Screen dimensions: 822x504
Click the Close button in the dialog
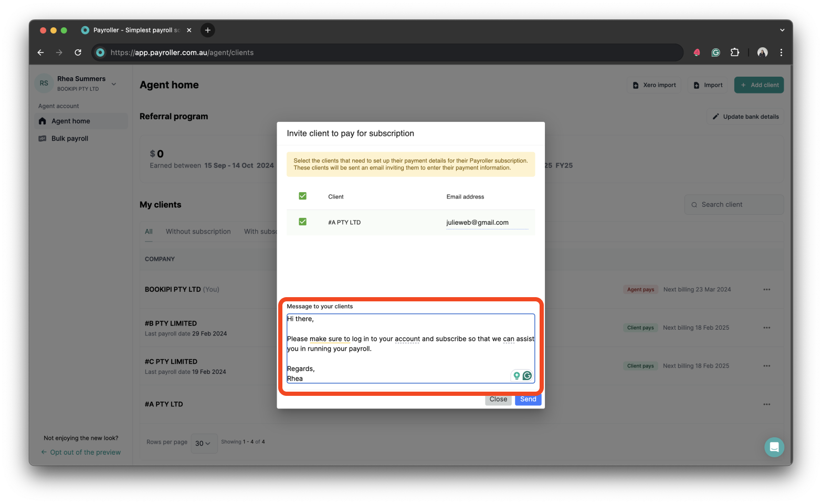point(498,400)
